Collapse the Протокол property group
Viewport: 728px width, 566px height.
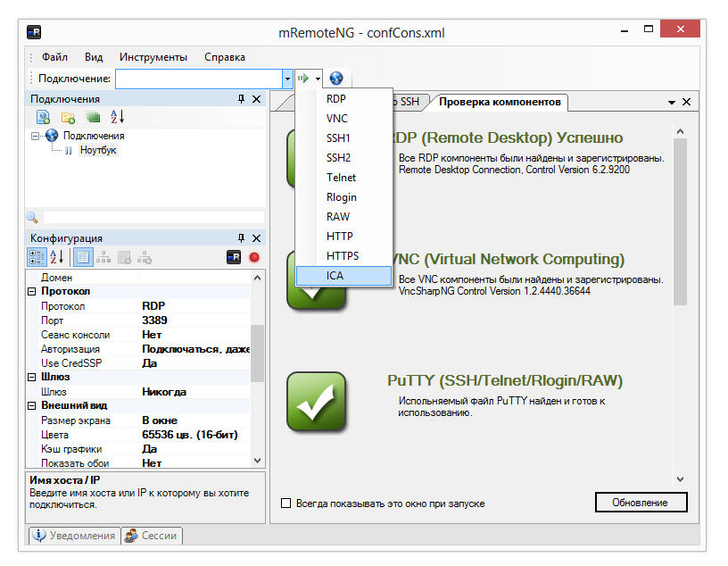[x=31, y=291]
